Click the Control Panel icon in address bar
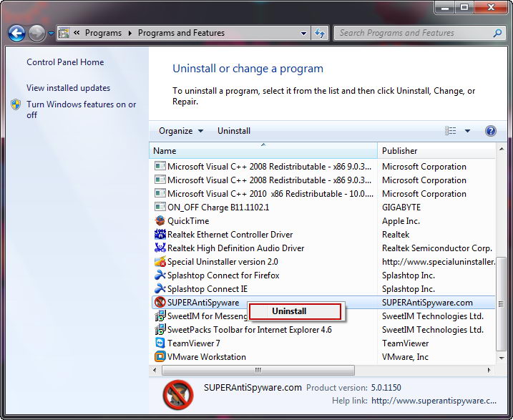Image resolution: width=513 pixels, height=420 pixels. [x=64, y=33]
